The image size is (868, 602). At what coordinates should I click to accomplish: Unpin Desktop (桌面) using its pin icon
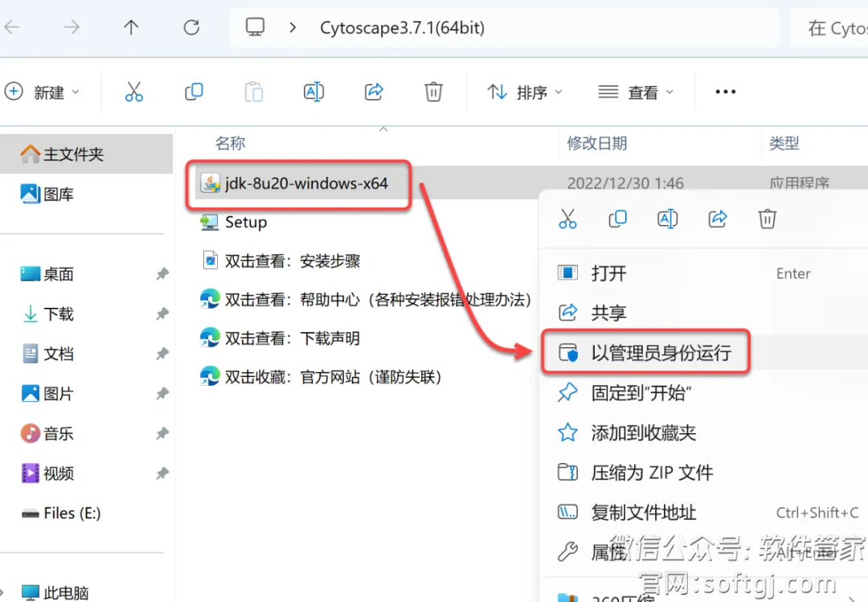click(x=162, y=273)
